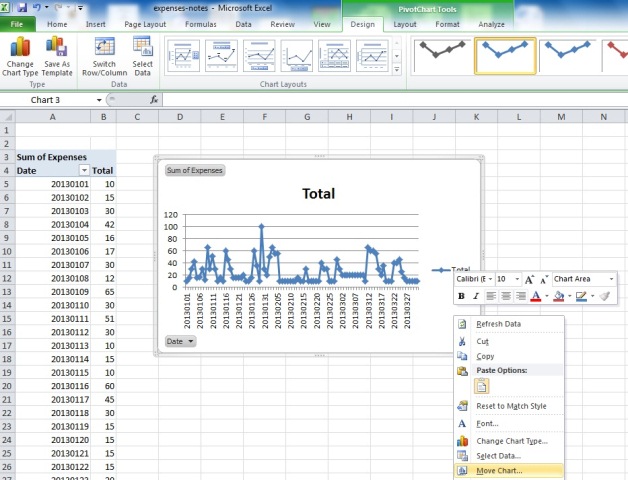
Task: Select the fourth chart layout thumbnail
Action: [297, 56]
